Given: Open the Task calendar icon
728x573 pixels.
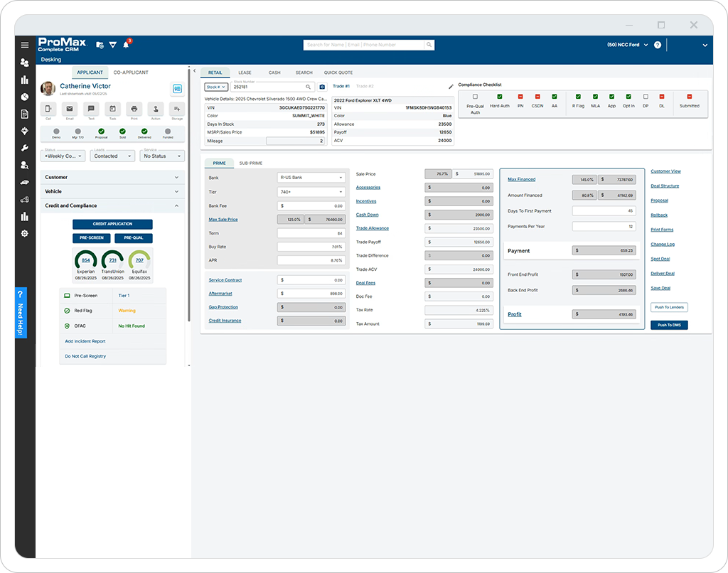Looking at the screenshot, I should pyautogui.click(x=112, y=109).
